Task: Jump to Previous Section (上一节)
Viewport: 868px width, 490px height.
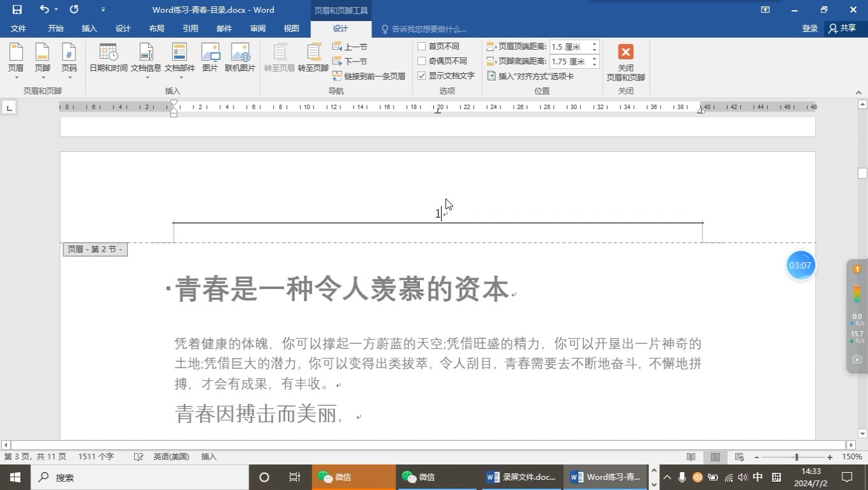Action: coord(350,47)
